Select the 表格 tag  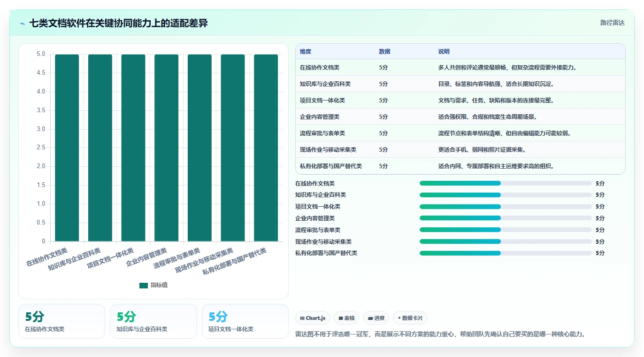[346, 318]
